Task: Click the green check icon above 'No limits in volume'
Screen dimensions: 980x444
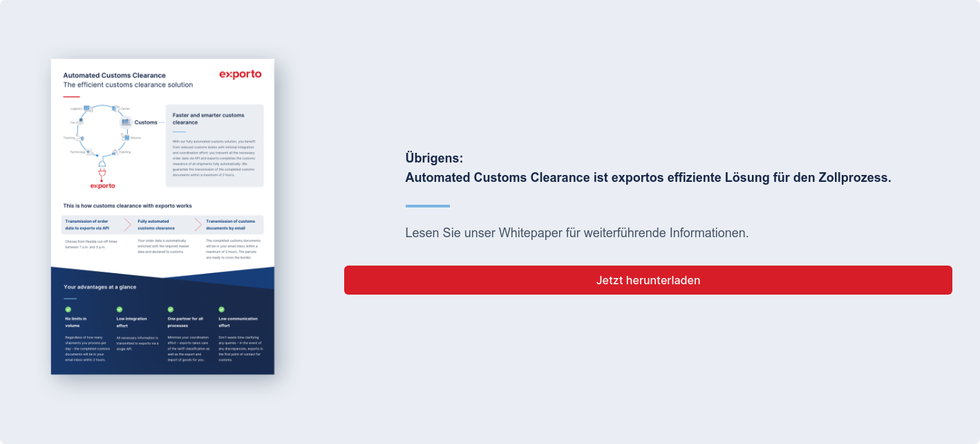Action: tap(68, 309)
